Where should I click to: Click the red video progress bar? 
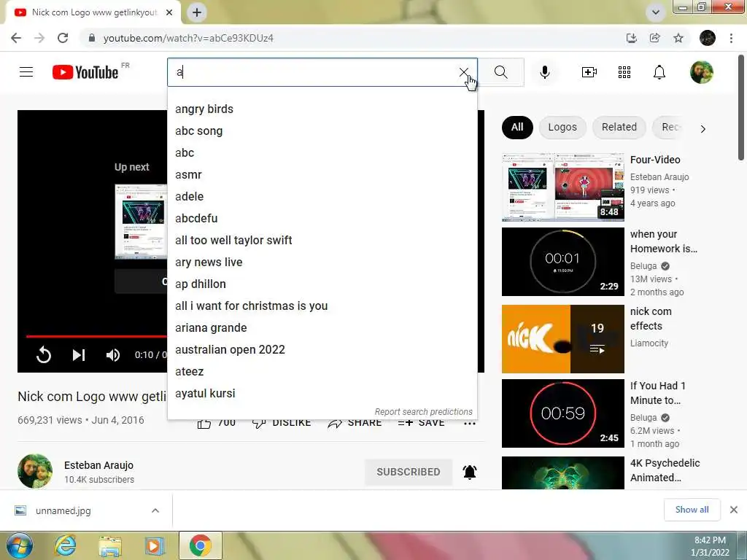pyautogui.click(x=97, y=336)
